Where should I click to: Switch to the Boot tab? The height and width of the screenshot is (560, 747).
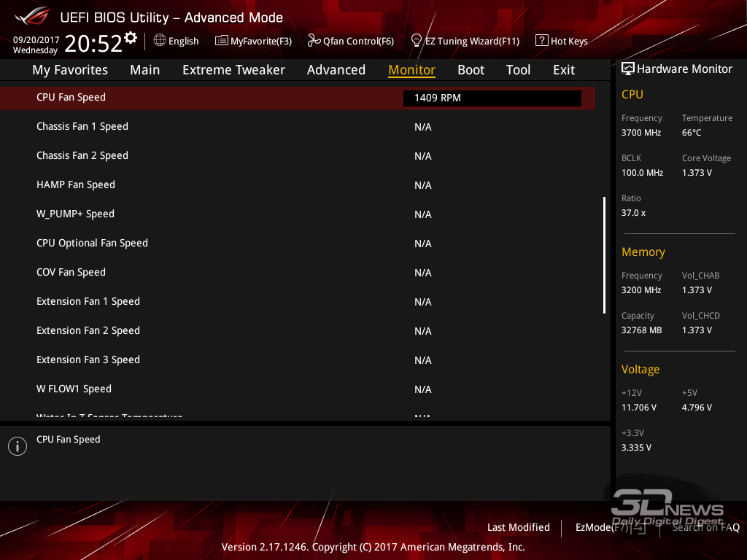coord(471,70)
